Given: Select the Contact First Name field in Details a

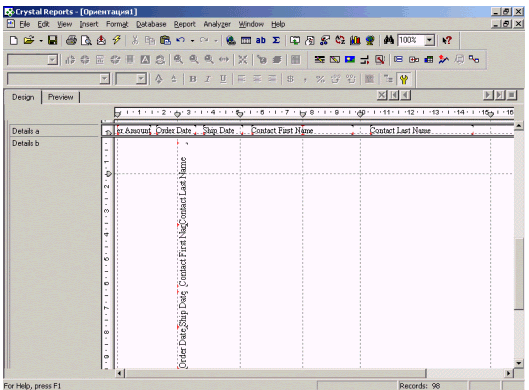Looking at the screenshot, I should [302, 131].
